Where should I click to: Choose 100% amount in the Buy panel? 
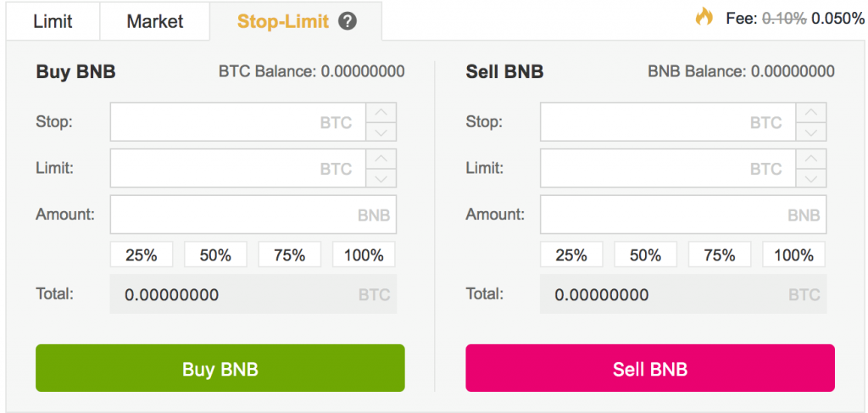[x=364, y=254]
